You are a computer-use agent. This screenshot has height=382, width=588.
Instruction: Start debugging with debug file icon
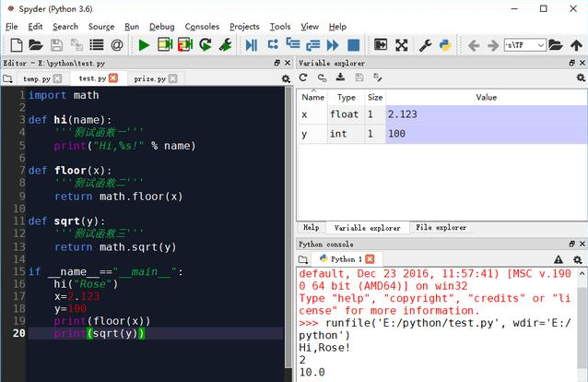tap(252, 45)
